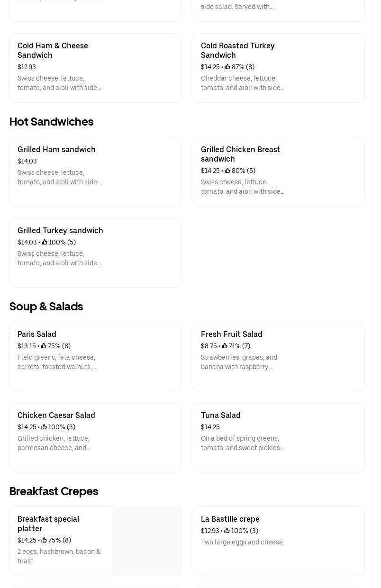This screenshot has width=381, height=588.
Task: Click thumbs-up icon on Breakfast special platter
Action: (44, 540)
